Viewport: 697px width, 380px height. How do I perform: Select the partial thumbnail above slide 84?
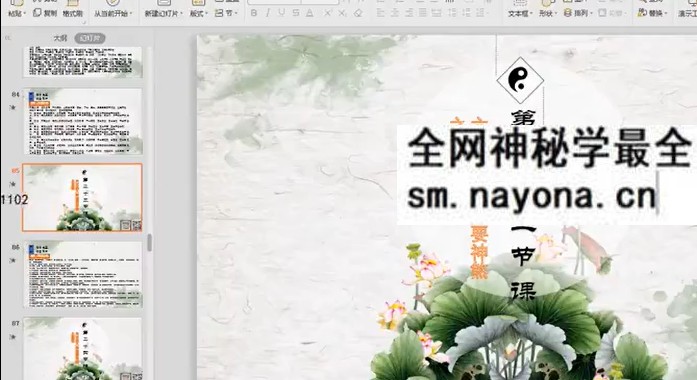[83, 62]
